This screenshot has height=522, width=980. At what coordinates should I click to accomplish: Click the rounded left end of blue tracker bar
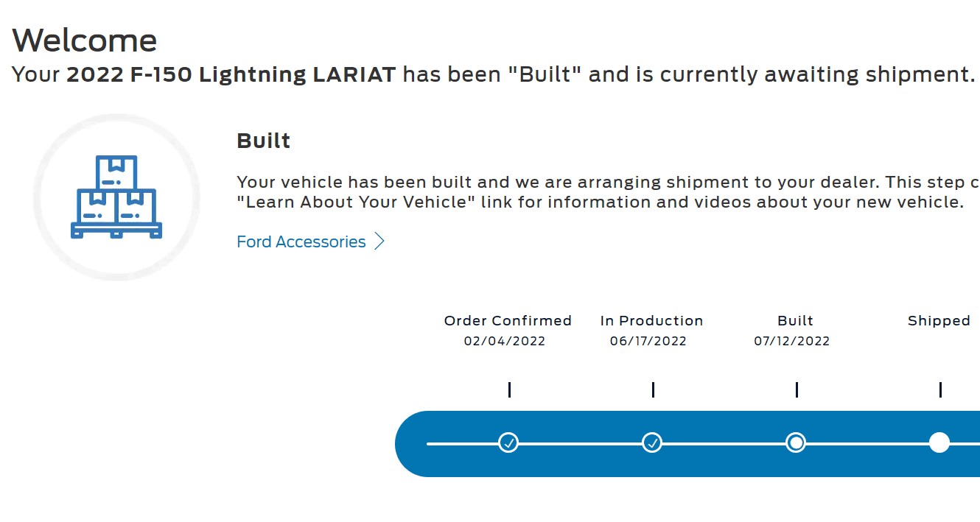(x=410, y=444)
